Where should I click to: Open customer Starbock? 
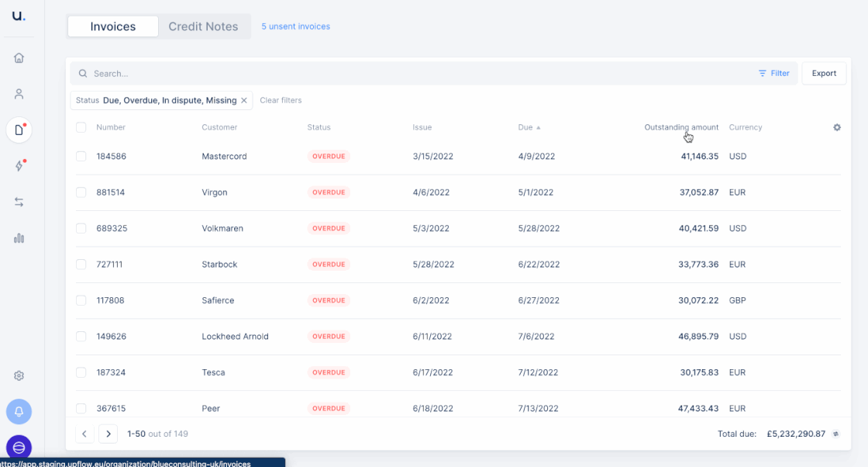tap(219, 265)
